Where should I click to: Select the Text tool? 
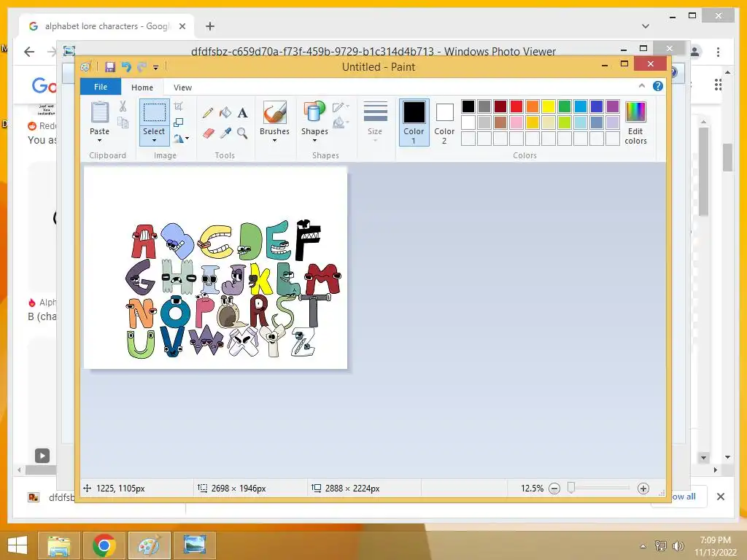coord(242,113)
